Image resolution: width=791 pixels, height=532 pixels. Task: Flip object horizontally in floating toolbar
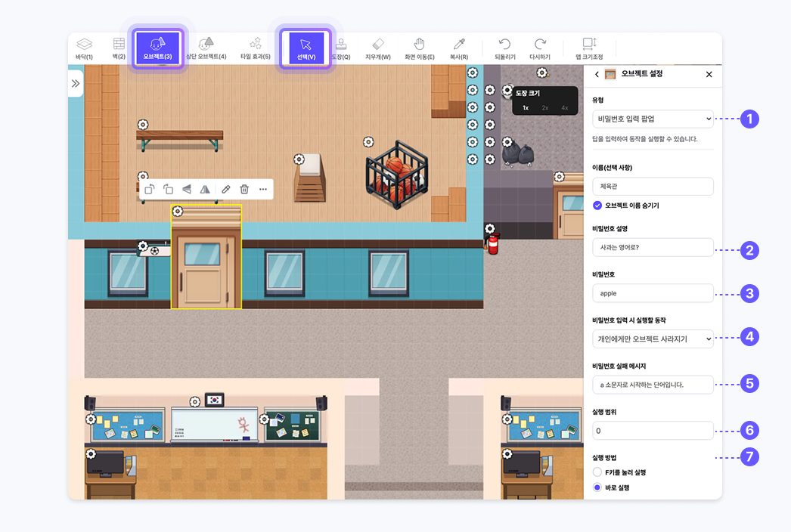coord(205,189)
